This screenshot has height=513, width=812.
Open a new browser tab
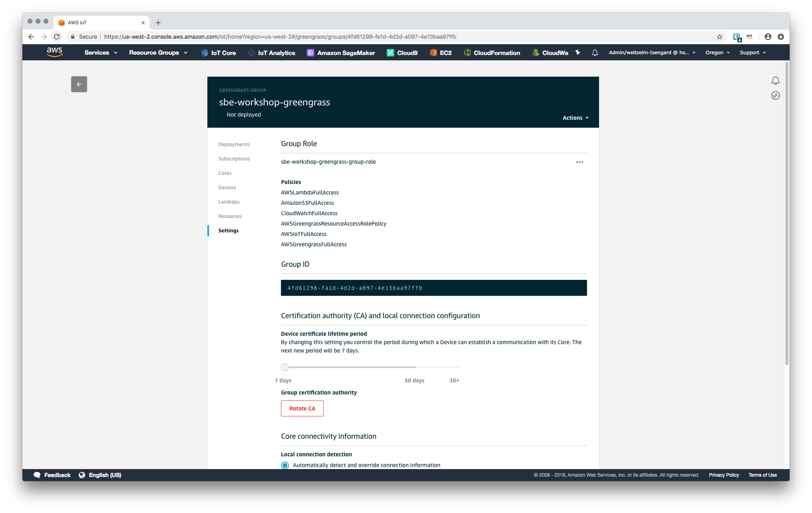[x=158, y=23]
